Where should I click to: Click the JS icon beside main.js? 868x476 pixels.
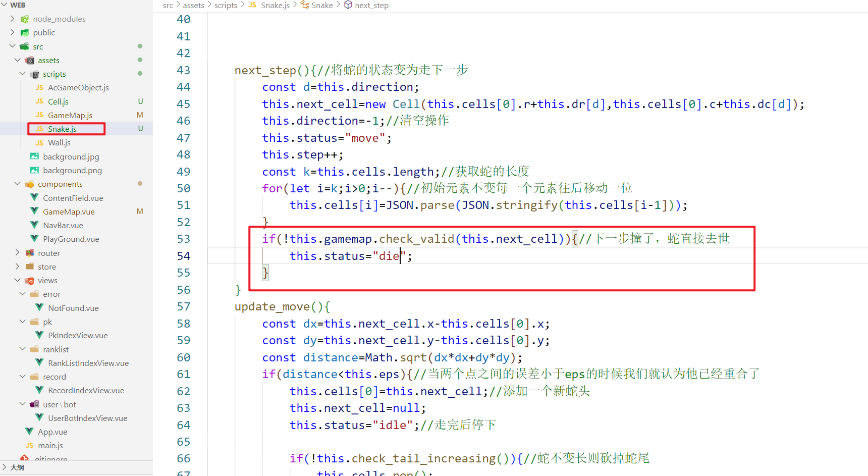29,445
